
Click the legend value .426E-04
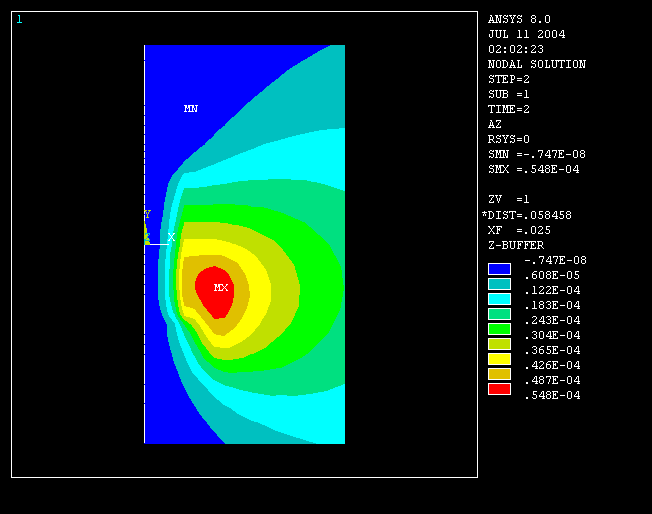(x=552, y=365)
